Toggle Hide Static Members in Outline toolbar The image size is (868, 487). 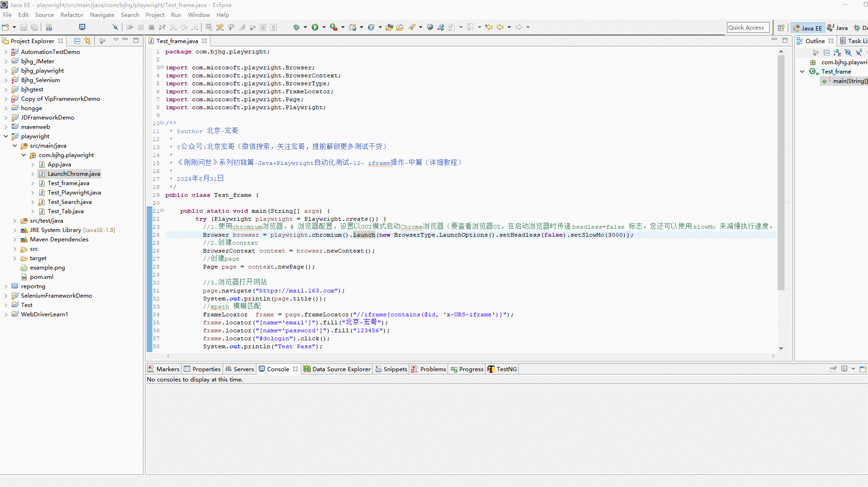click(x=859, y=53)
